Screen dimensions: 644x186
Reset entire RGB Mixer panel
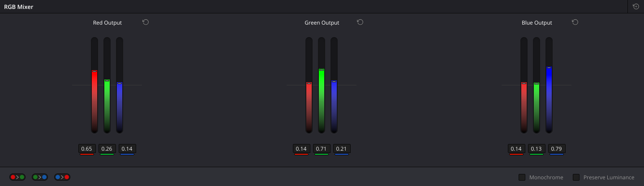pyautogui.click(x=636, y=7)
